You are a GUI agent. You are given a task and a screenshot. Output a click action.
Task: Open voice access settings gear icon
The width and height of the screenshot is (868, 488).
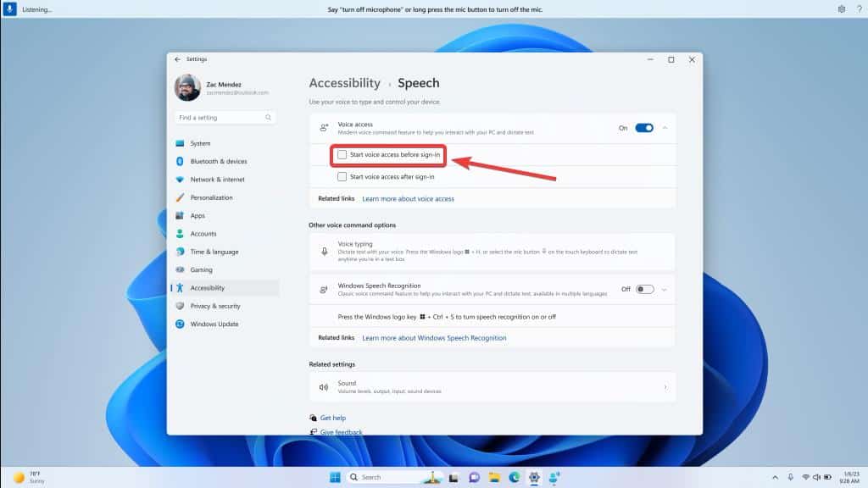tap(842, 8)
